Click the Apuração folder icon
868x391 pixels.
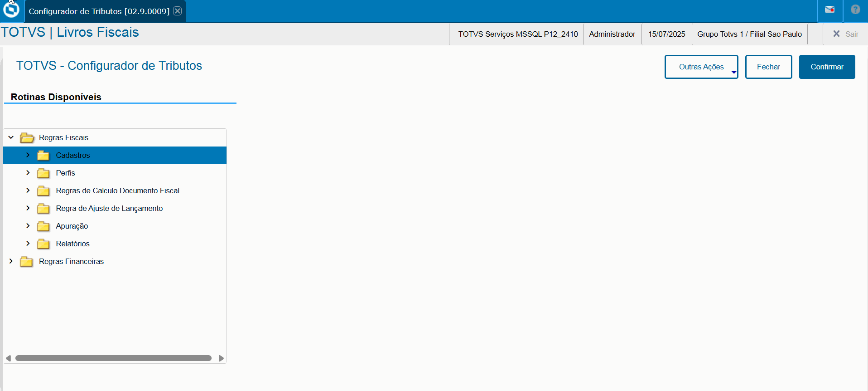pos(43,226)
